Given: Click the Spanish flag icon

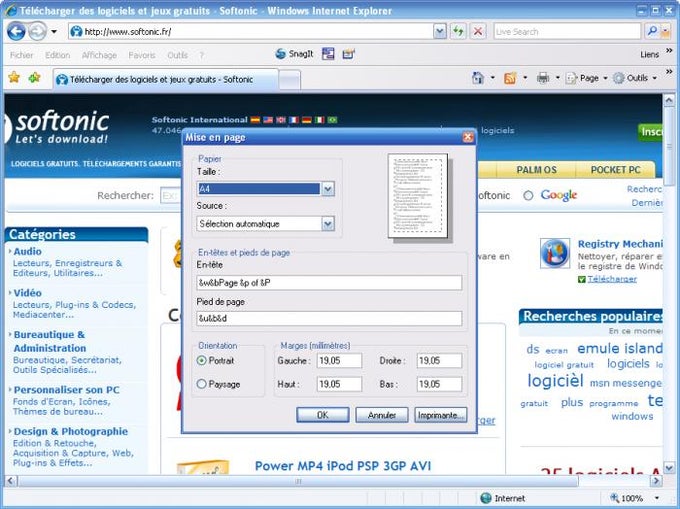Looking at the screenshot, I should click(x=255, y=120).
